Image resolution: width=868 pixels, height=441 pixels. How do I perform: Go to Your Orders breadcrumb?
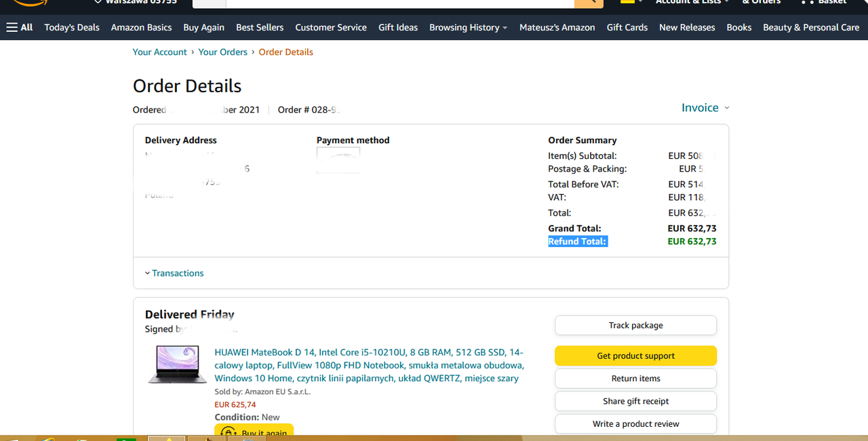click(x=223, y=52)
